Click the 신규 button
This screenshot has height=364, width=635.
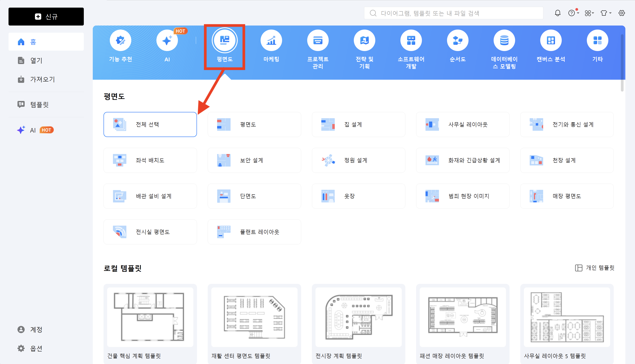[46, 17]
